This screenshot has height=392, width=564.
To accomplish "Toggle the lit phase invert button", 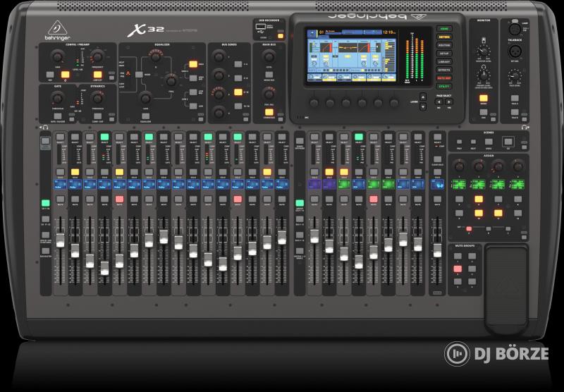I will pos(65,75).
